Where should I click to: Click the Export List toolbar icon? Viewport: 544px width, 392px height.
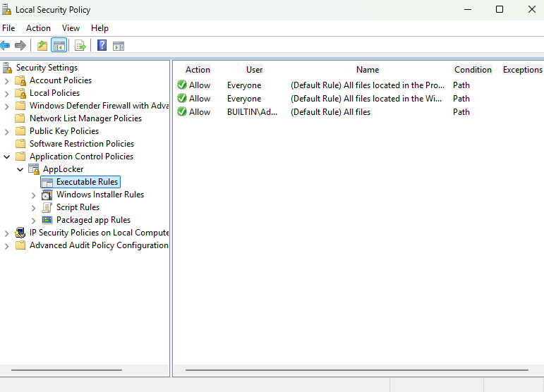pos(80,46)
